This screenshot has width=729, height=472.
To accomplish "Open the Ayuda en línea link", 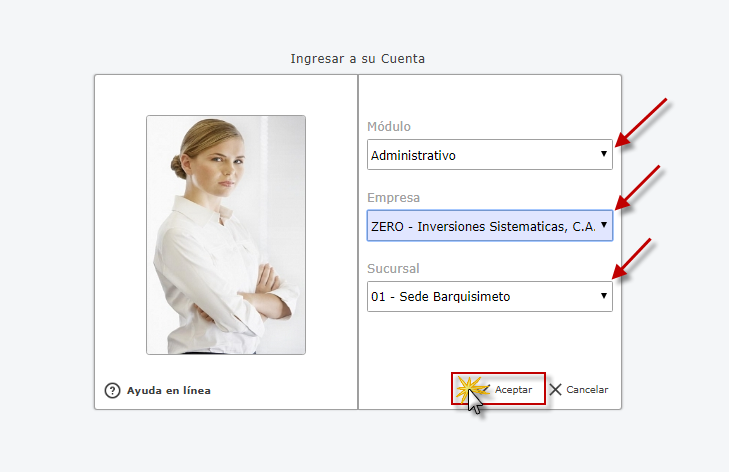I will click(x=168, y=390).
